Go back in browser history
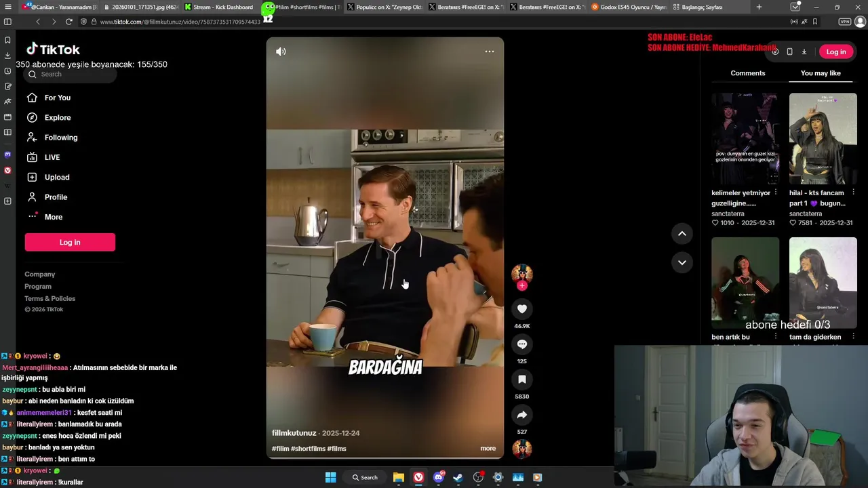The image size is (868, 488). [x=38, y=22]
